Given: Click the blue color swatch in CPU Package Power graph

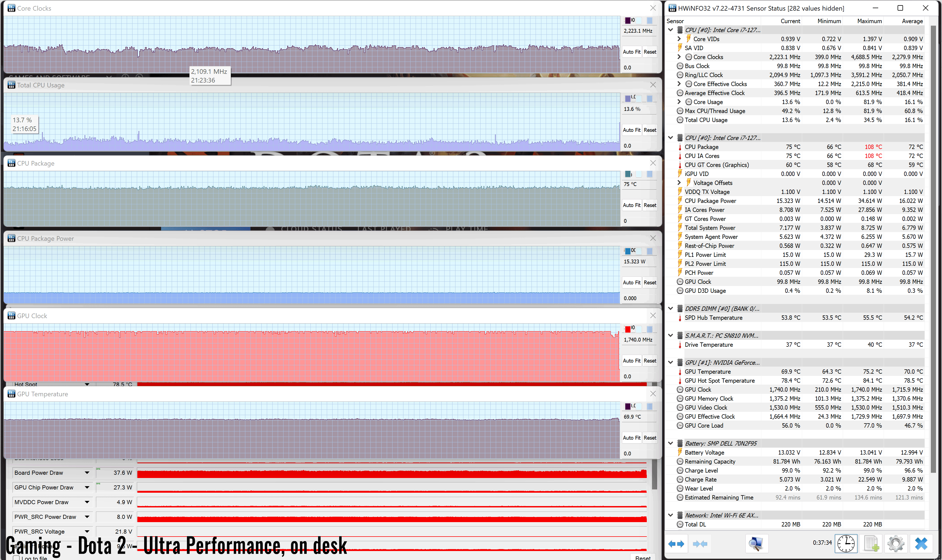Looking at the screenshot, I should pyautogui.click(x=627, y=251).
